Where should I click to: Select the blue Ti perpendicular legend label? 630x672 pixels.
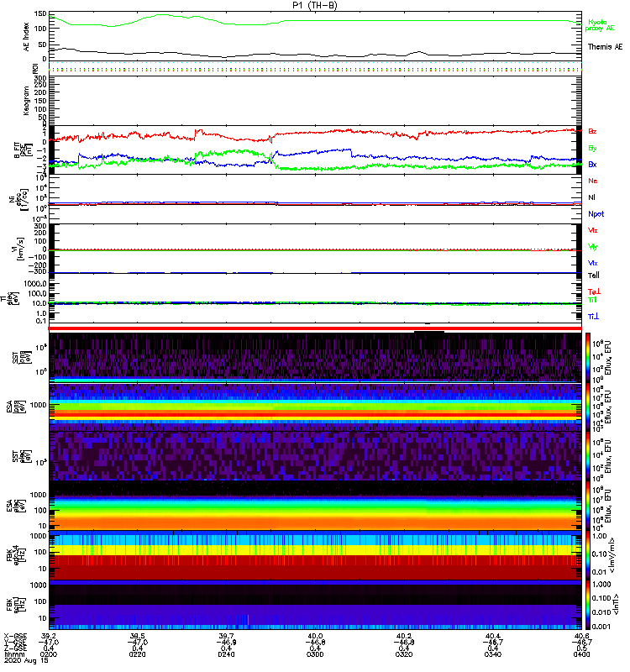pyautogui.click(x=593, y=317)
